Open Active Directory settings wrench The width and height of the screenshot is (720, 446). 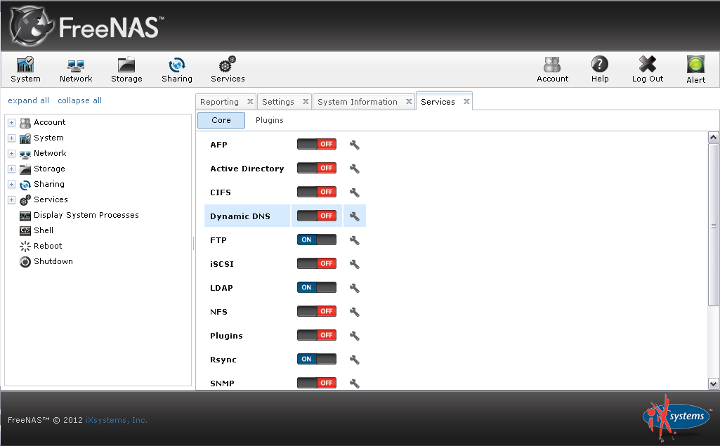click(x=354, y=169)
